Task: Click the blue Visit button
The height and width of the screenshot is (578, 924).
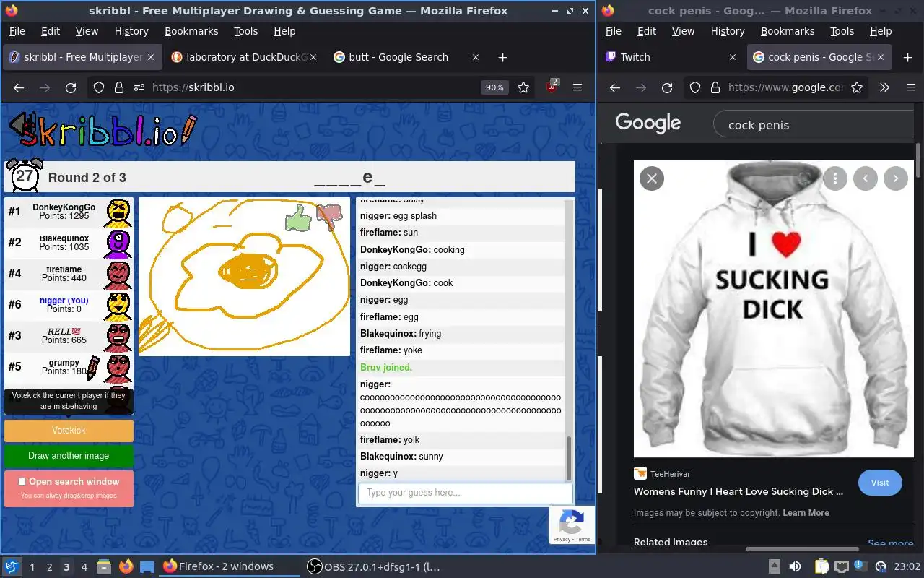Action: pyautogui.click(x=880, y=483)
